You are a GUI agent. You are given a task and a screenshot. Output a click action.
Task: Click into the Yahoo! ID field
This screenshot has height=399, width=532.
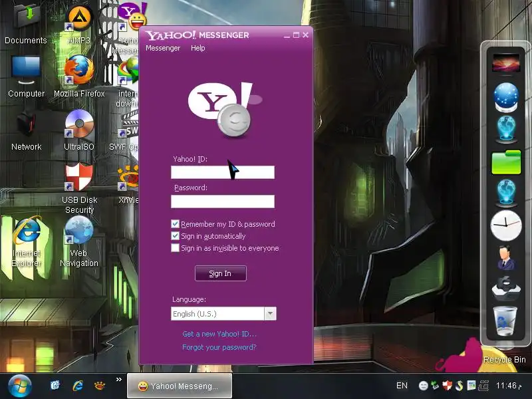click(223, 172)
